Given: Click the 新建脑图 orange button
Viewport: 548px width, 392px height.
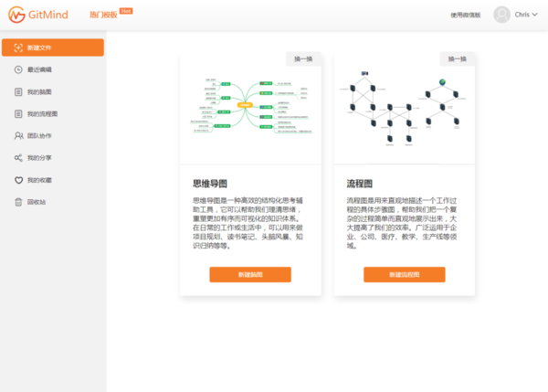Looking at the screenshot, I should pos(250,274).
